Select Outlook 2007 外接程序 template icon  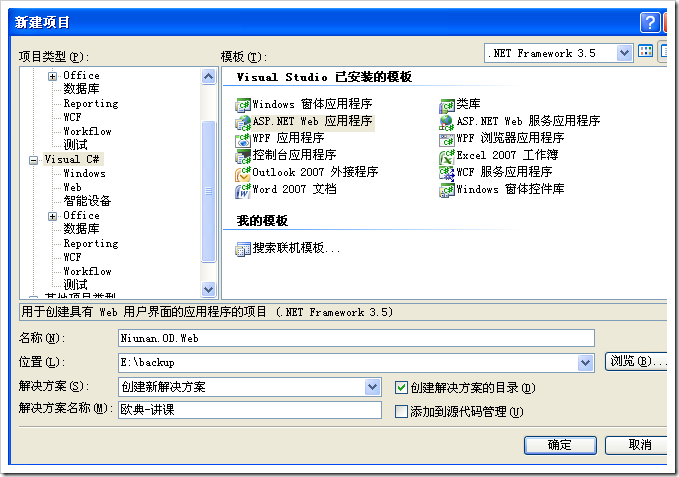[242, 174]
